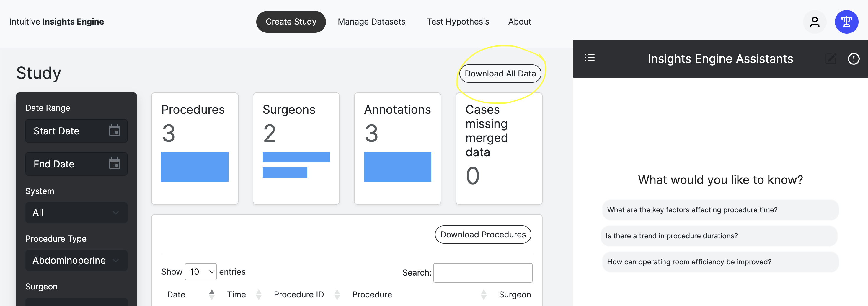Click the Date column header text
Screen dimensions: 868x306
(x=176, y=294)
